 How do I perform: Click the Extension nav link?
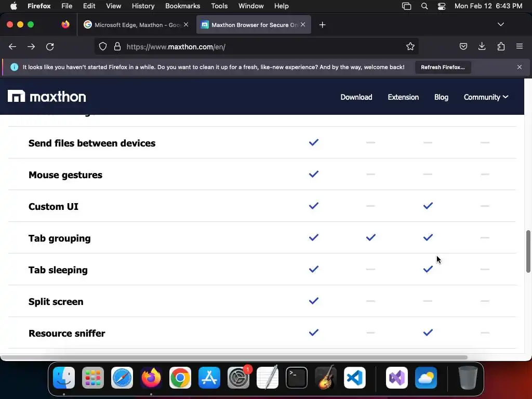(403, 97)
